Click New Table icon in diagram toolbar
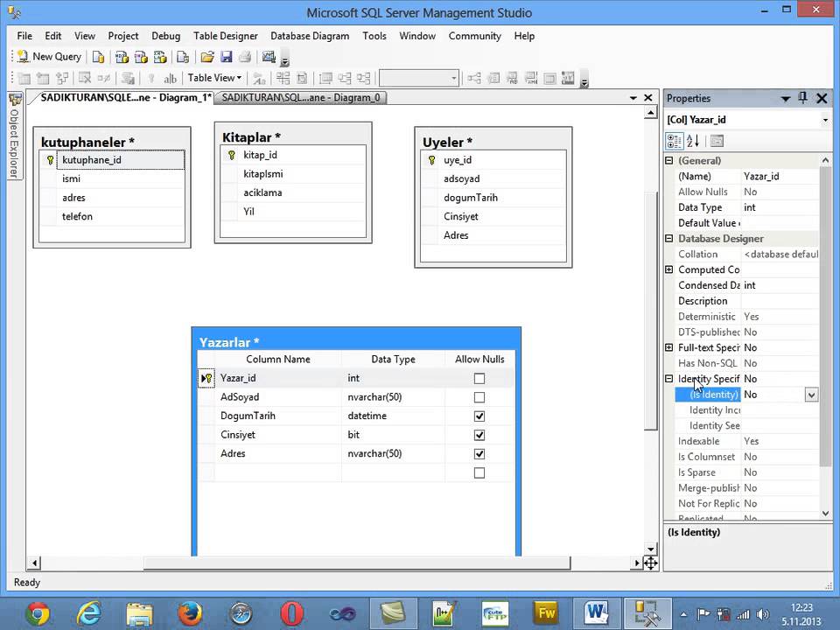The image size is (840, 630). 24,78
